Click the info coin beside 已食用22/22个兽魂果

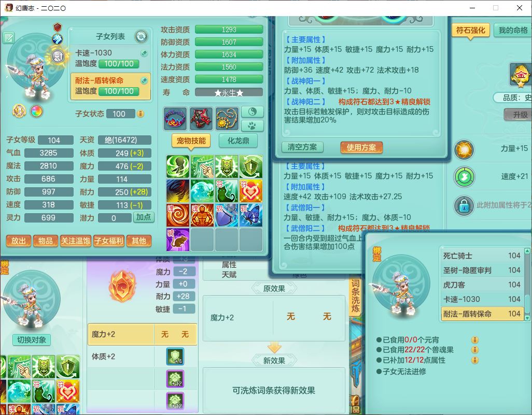click(474, 350)
